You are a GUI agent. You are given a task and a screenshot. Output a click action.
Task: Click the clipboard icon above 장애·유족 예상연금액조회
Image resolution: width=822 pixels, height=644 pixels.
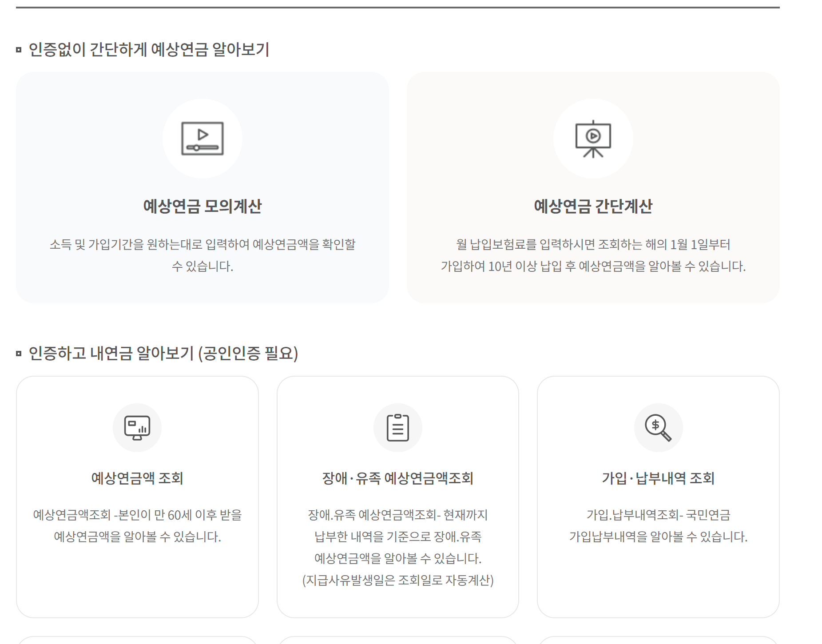pyautogui.click(x=397, y=427)
